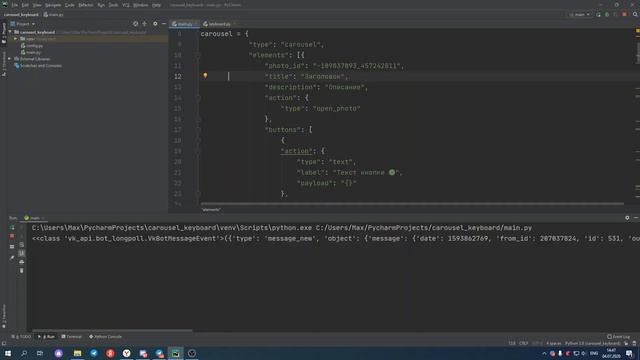Open Run panel settings gear
Viewport: 640px width, 360px height.
627,218
